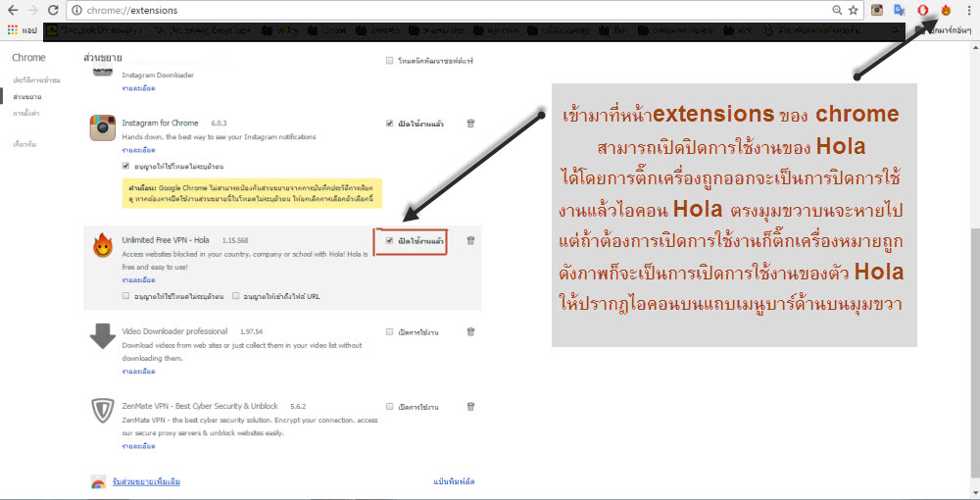Viewport: 980px width, 500px height.
Task: Open details link for Unlimited Free VPN Hola
Action: coord(139,280)
